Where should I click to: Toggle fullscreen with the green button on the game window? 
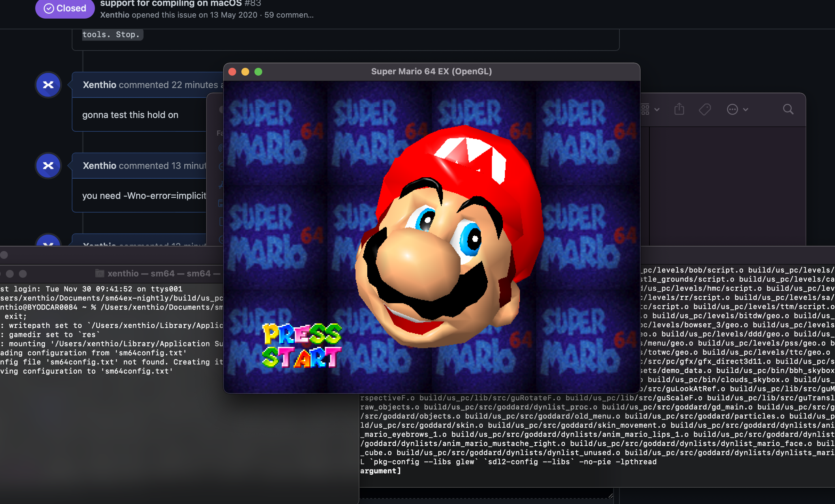pyautogui.click(x=259, y=71)
